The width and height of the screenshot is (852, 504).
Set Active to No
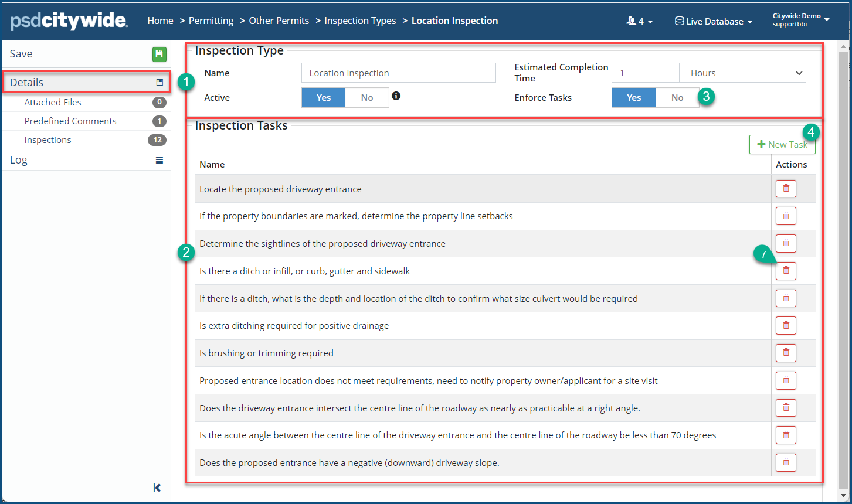pyautogui.click(x=367, y=98)
